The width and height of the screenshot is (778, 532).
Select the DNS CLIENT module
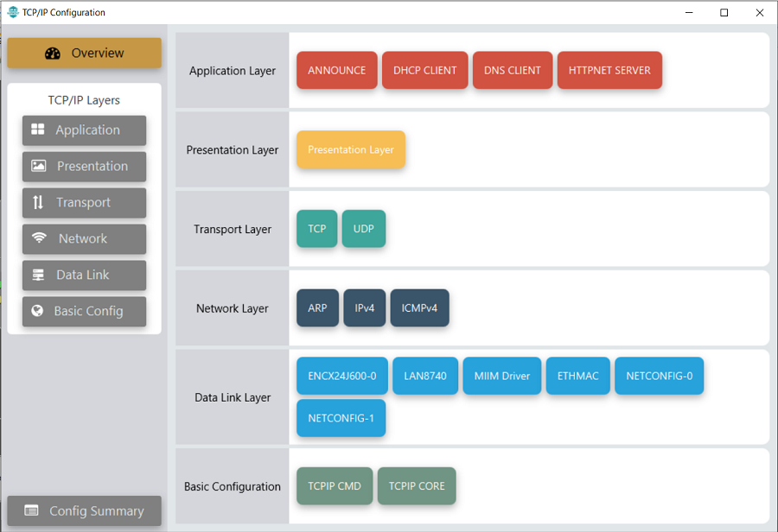tap(513, 71)
